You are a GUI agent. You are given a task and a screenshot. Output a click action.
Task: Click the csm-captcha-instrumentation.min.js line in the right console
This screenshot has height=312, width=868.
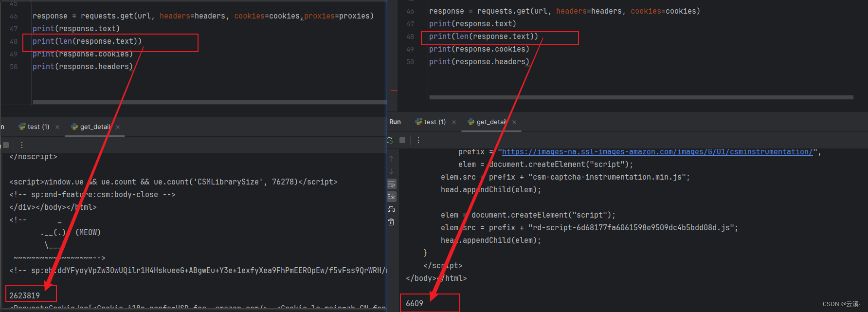pyautogui.click(x=565, y=177)
